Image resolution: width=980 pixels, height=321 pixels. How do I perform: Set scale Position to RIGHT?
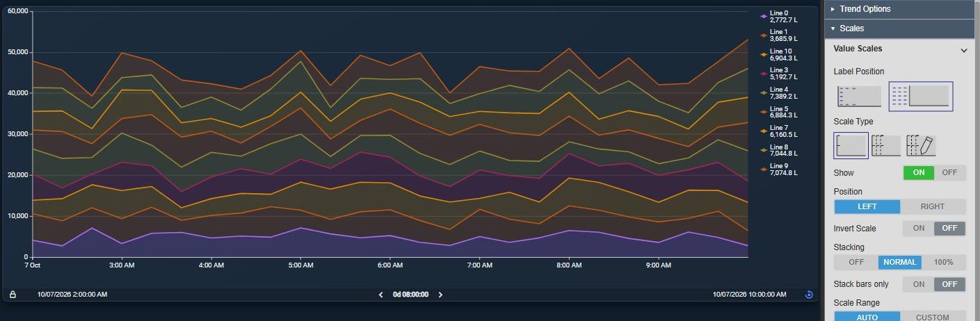click(933, 206)
